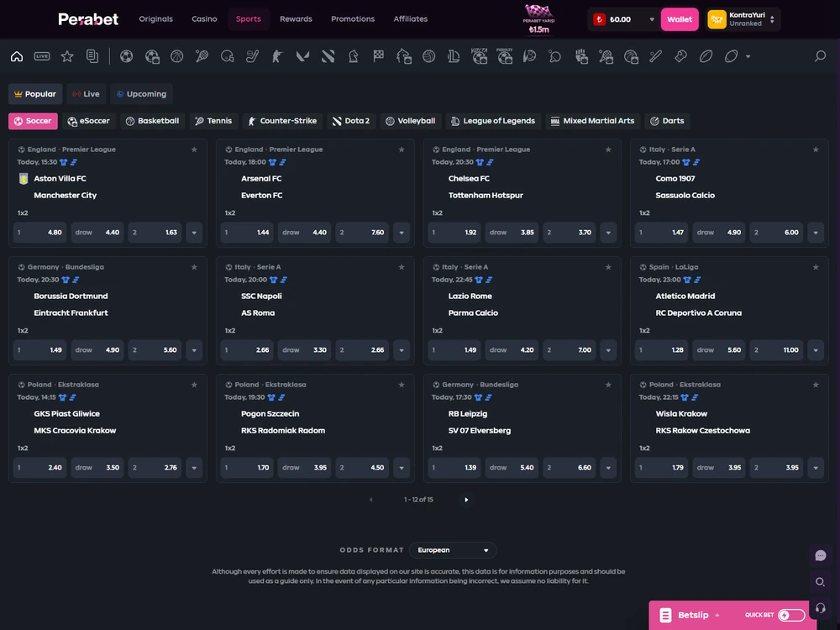Screen dimensions: 840x630
Task: Open the search magnifier in the sports bar
Action: (820, 56)
